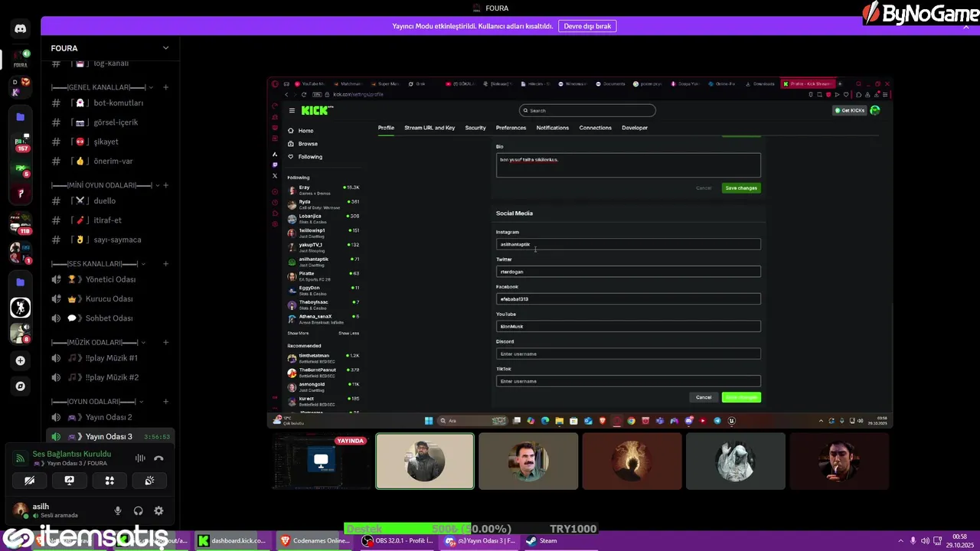980x551 pixels.
Task: Join !!play Müzik #2 voice channel
Action: pyautogui.click(x=110, y=377)
